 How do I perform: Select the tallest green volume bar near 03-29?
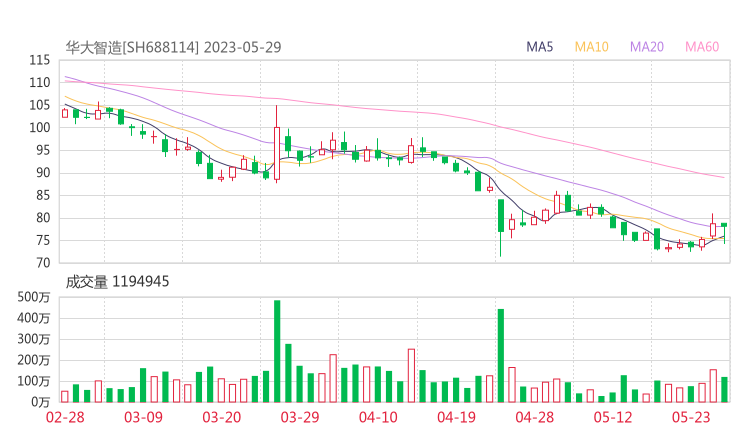pos(277,351)
